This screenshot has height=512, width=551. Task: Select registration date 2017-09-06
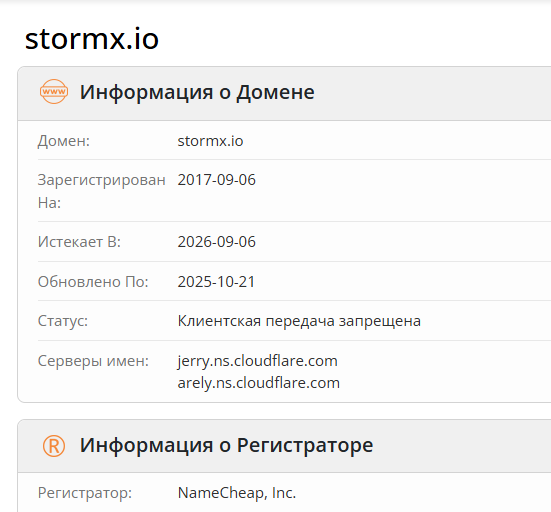click(x=216, y=180)
